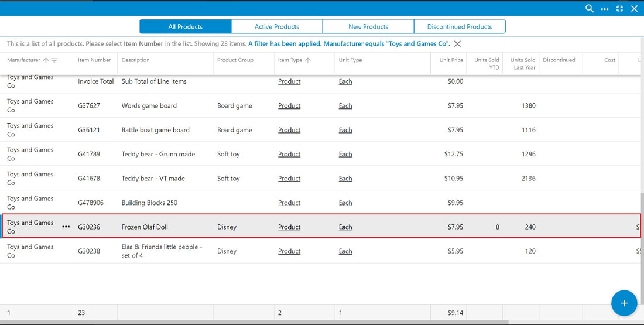Sort by the Unit Price column header
The image size is (644, 325).
point(451,60)
